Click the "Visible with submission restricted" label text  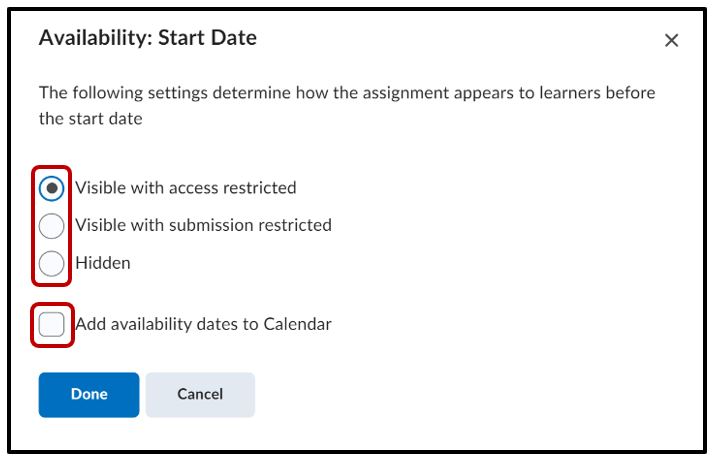203,225
